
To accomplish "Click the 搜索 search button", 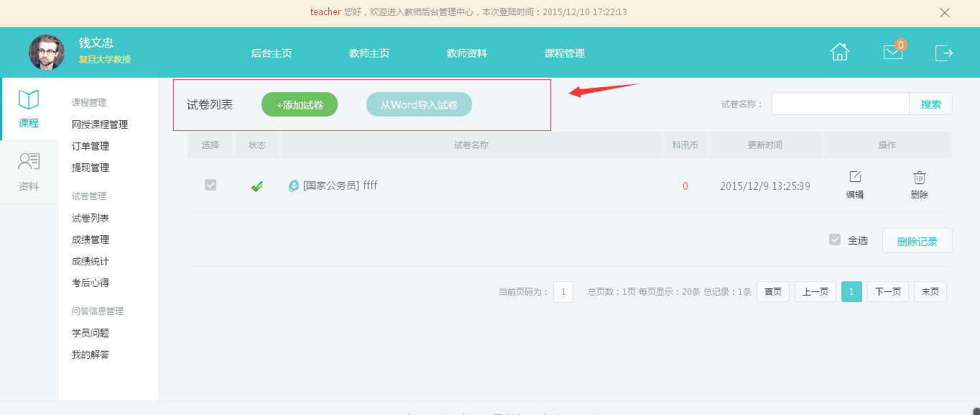I will (930, 104).
